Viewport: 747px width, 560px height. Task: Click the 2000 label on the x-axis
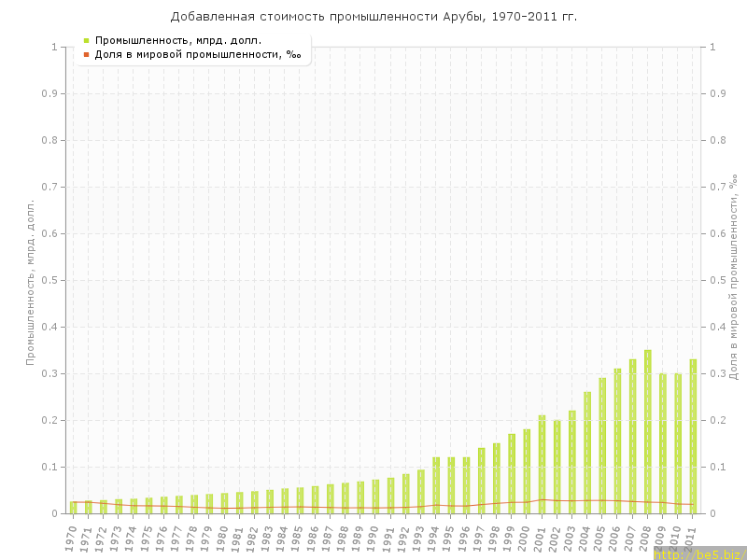point(525,538)
